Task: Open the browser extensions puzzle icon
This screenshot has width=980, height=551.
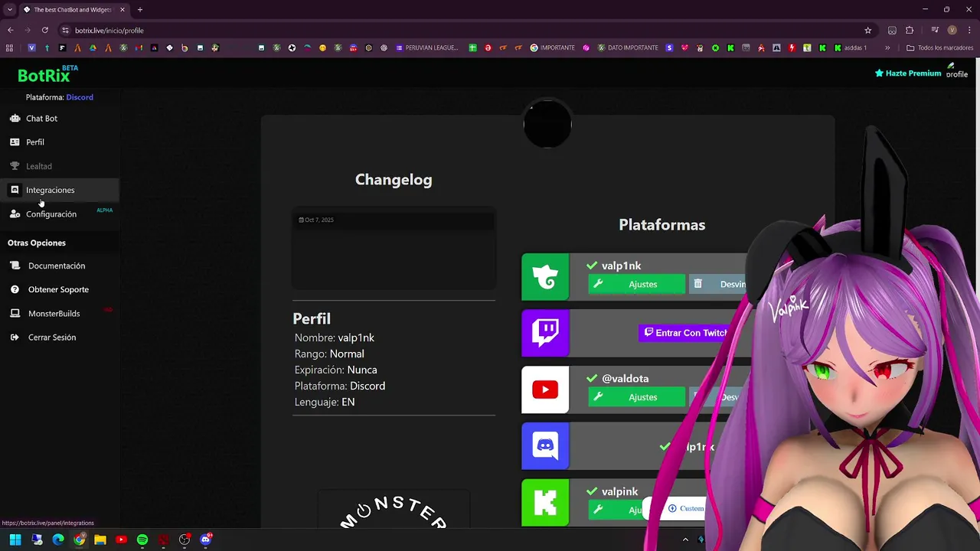Action: click(x=910, y=31)
